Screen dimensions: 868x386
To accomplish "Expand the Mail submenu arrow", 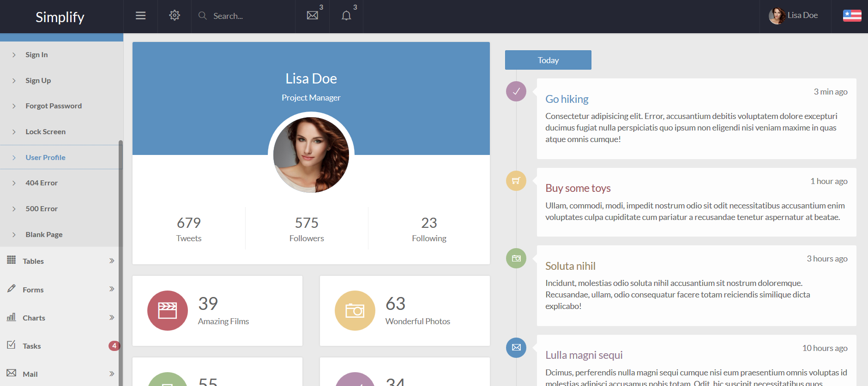I will point(112,374).
